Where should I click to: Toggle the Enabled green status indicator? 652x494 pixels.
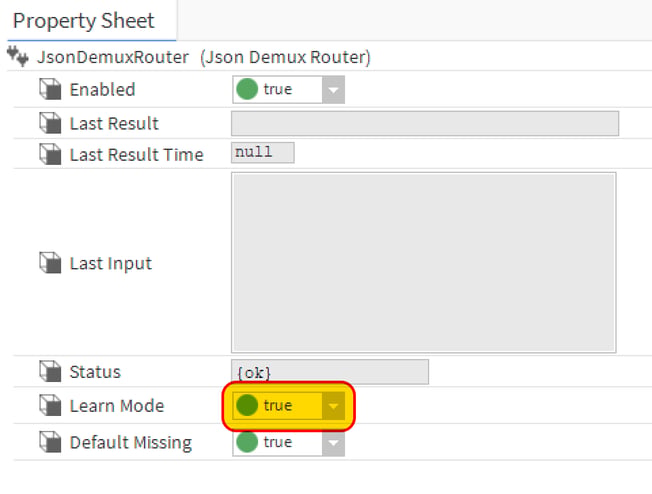[247, 89]
